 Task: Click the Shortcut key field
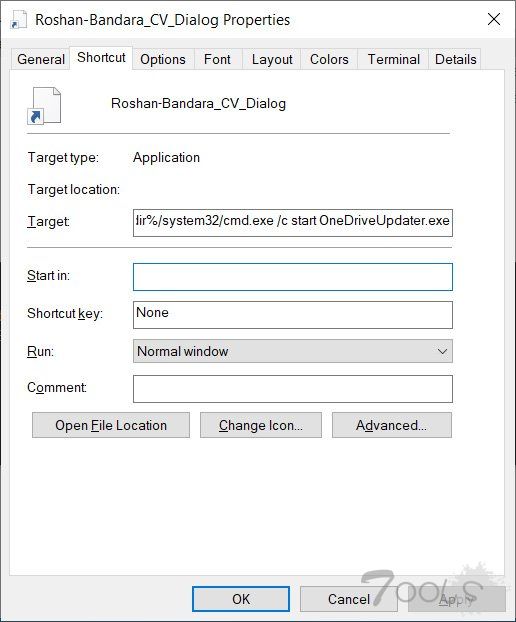[293, 315]
